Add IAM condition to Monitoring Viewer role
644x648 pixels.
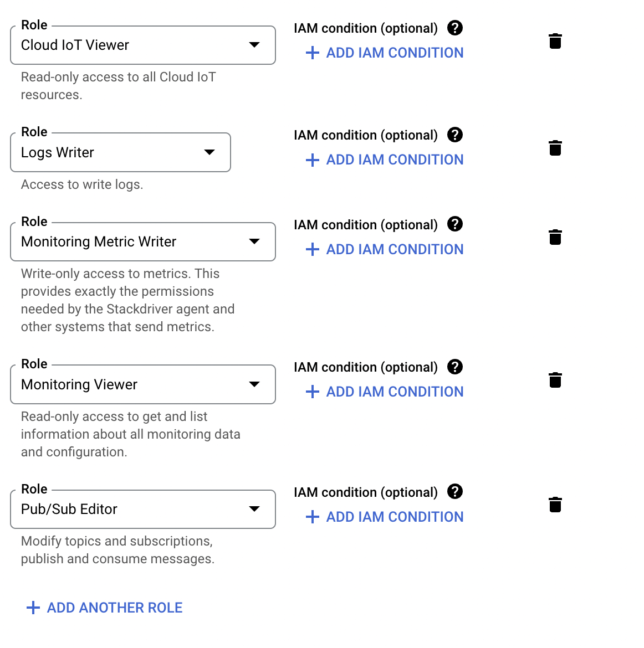click(x=385, y=392)
